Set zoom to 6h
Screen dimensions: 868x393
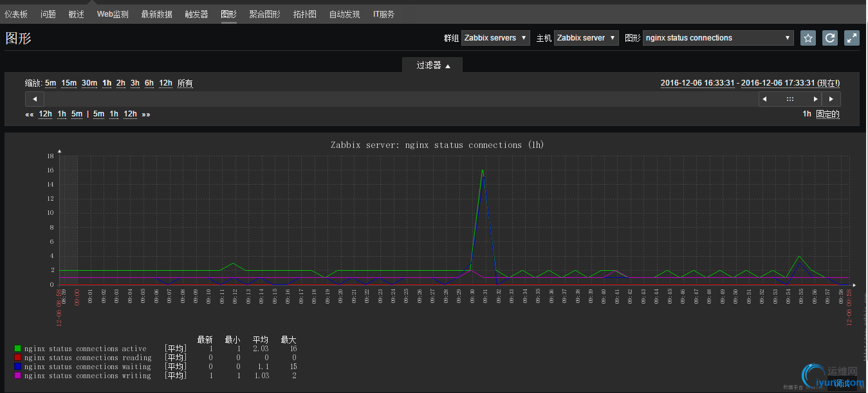coord(149,83)
